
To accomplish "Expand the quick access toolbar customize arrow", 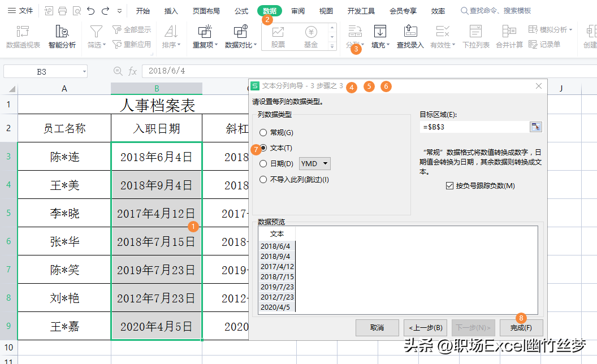I will click(x=119, y=11).
